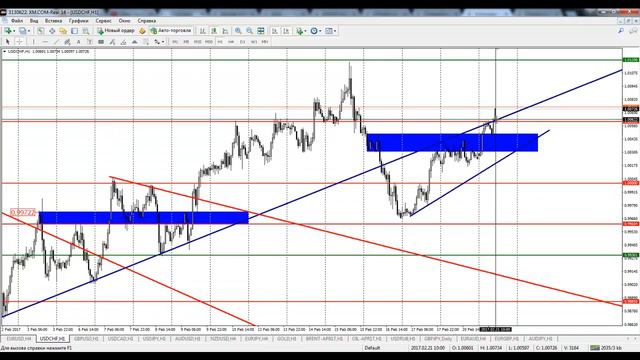Expand the arrows objects dropdown
This screenshot has height=360, width=640.
click(x=163, y=42)
